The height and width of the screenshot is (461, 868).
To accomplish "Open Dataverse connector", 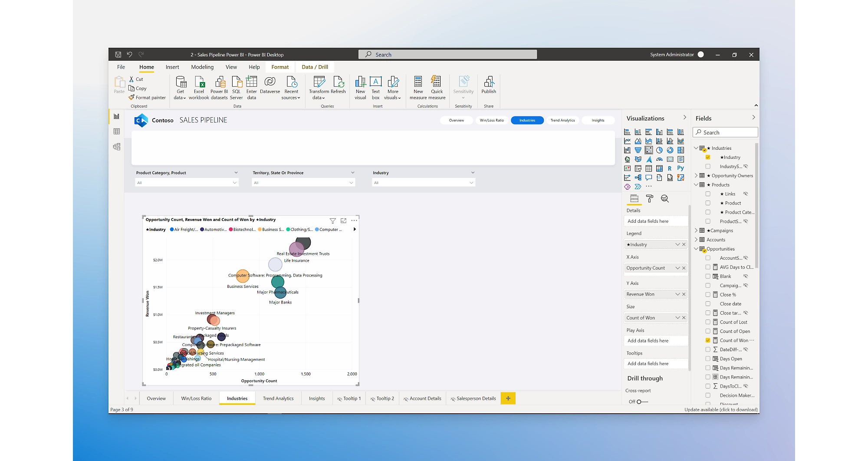I will pos(270,85).
